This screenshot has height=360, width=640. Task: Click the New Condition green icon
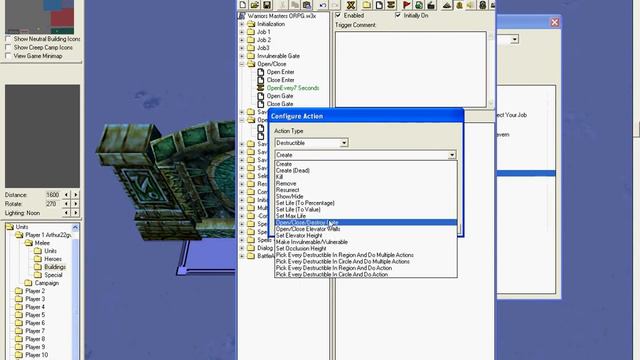coord(418,5)
